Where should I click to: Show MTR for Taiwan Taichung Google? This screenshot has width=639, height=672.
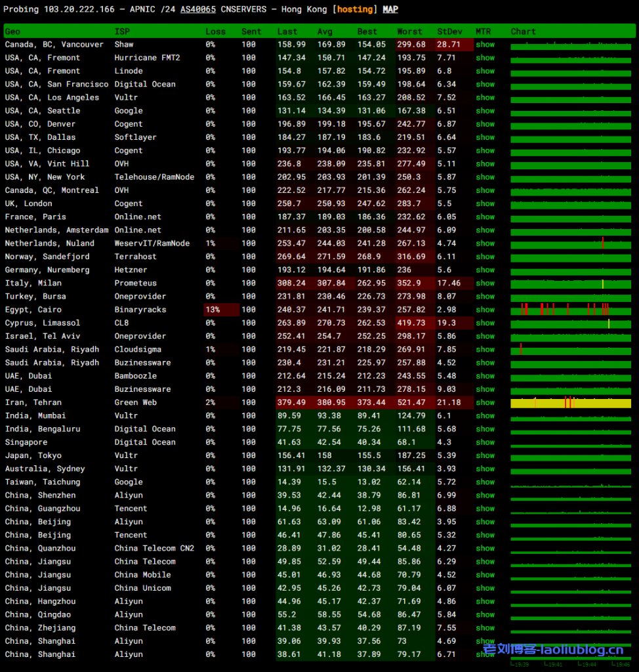tap(485, 482)
